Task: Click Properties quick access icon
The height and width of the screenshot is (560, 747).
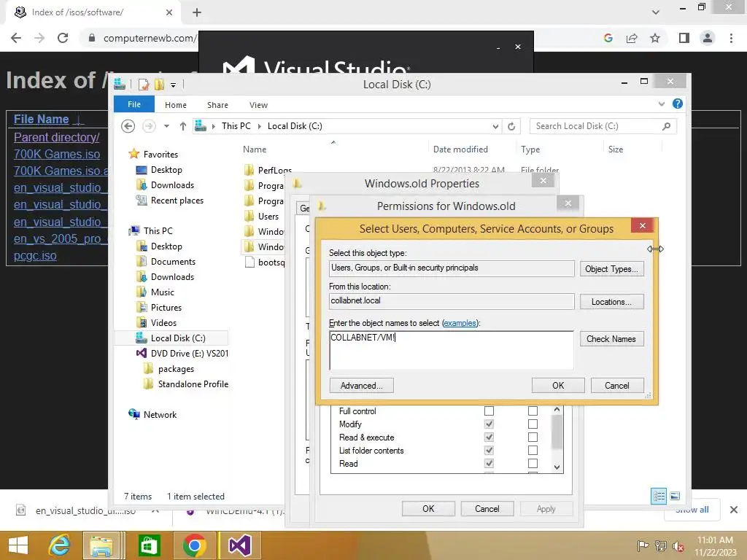Action: pos(144,85)
